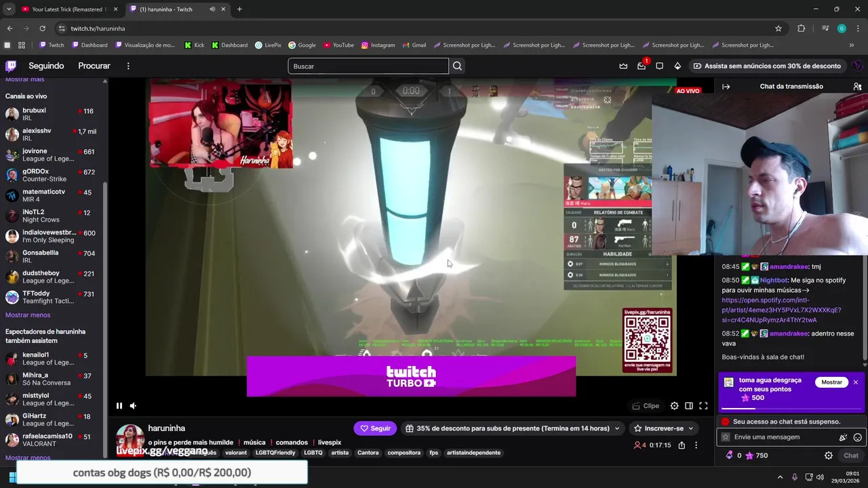This screenshot has height=488, width=868.
Task: Enter fullscreen mode
Action: point(703,406)
